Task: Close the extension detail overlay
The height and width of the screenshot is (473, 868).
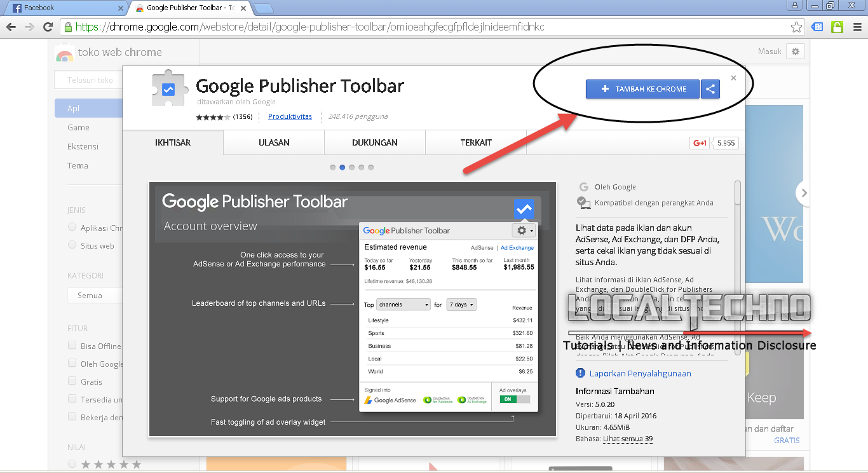Action: pyautogui.click(x=733, y=78)
